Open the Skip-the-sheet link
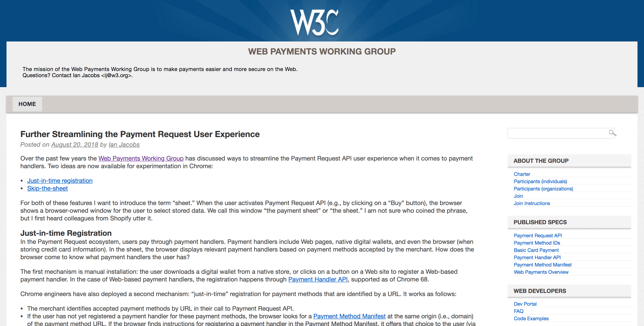The width and height of the screenshot is (644, 326). tap(47, 188)
